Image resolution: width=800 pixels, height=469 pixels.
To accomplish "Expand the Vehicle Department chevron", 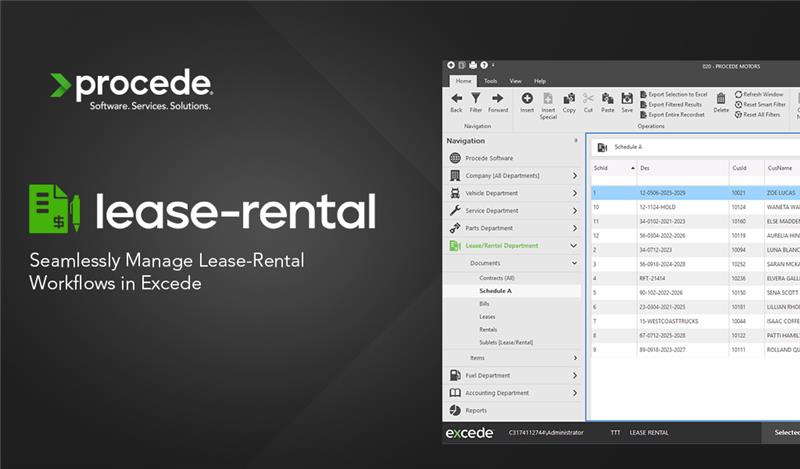I will (x=575, y=193).
